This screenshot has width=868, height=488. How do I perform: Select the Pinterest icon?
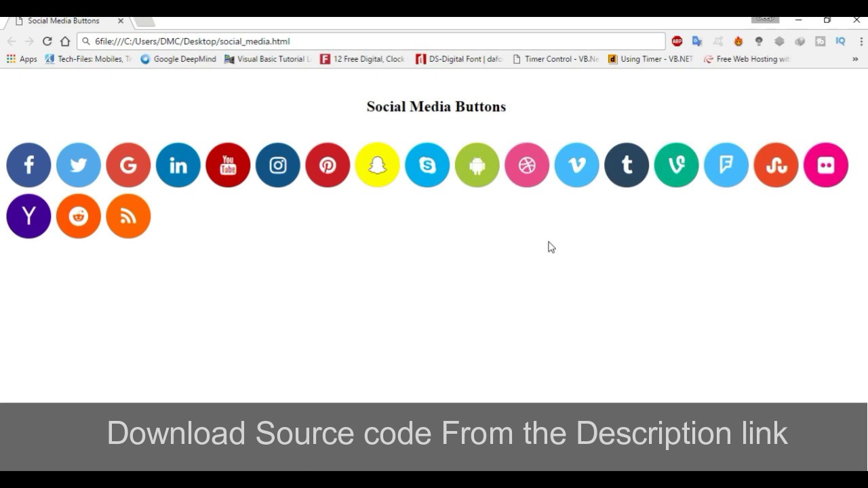tap(328, 165)
